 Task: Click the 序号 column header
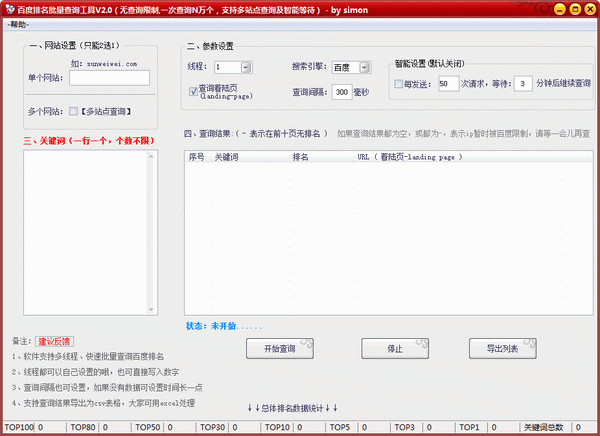point(197,157)
